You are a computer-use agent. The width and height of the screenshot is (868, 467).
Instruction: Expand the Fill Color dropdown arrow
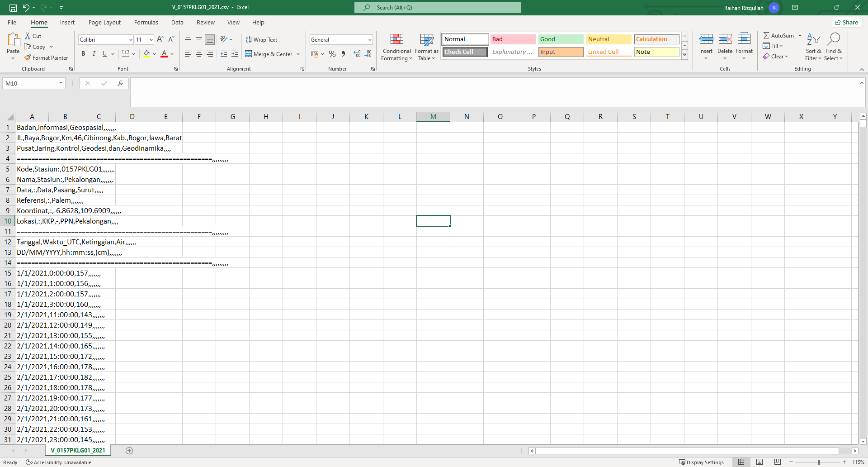click(x=155, y=54)
